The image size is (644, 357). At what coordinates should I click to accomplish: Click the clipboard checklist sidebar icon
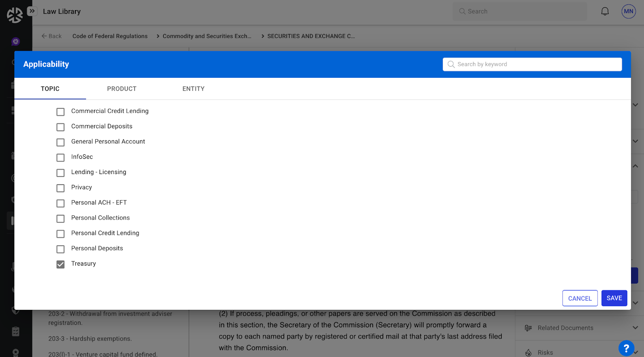pyautogui.click(x=16, y=331)
